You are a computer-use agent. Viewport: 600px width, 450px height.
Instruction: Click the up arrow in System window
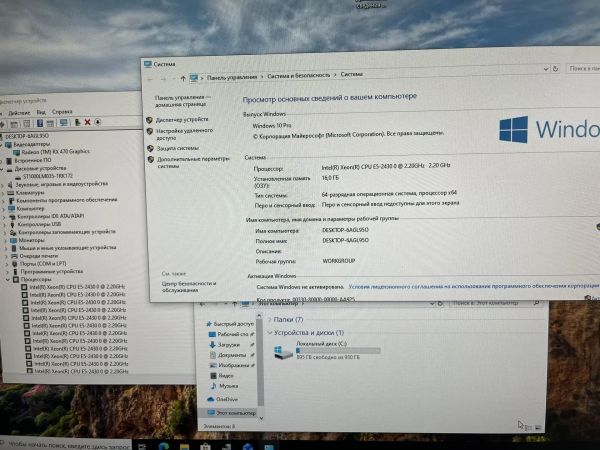[x=183, y=79]
